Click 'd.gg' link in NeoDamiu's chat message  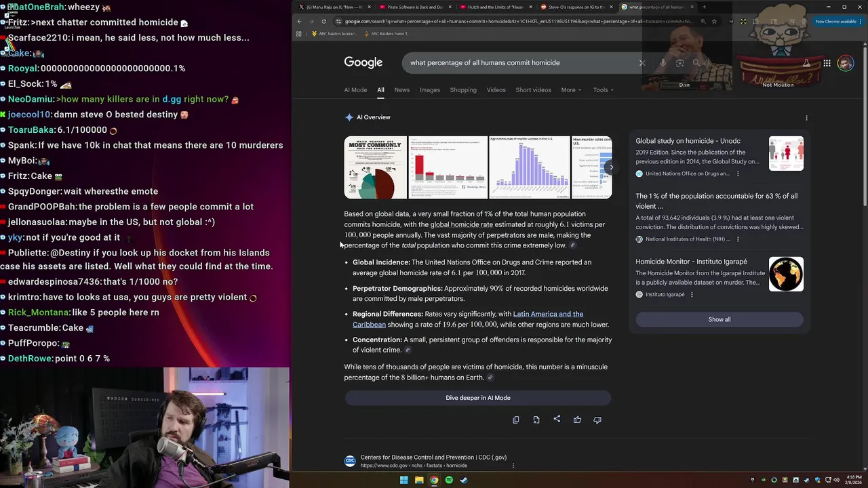click(172, 99)
